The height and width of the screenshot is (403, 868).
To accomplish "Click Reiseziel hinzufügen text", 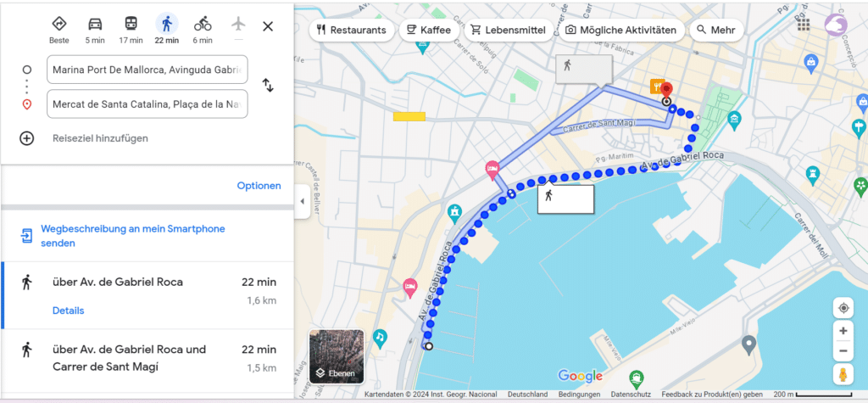I will coord(100,138).
